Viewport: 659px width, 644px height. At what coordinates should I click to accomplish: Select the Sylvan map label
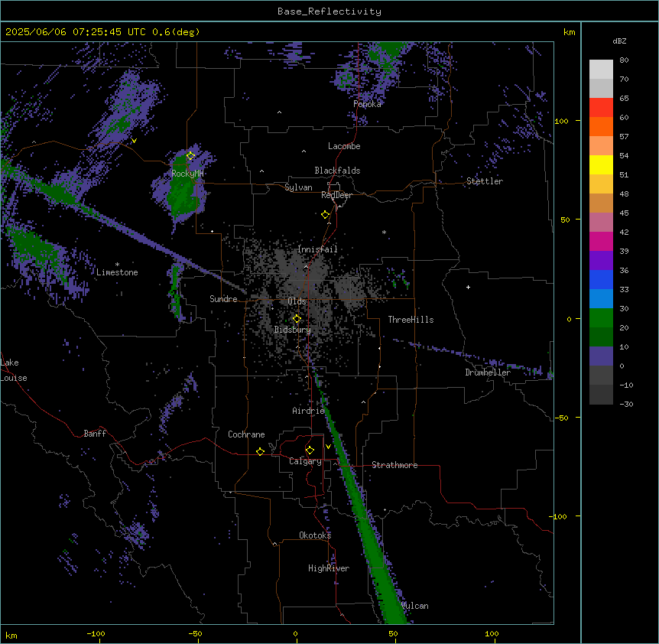click(x=298, y=187)
